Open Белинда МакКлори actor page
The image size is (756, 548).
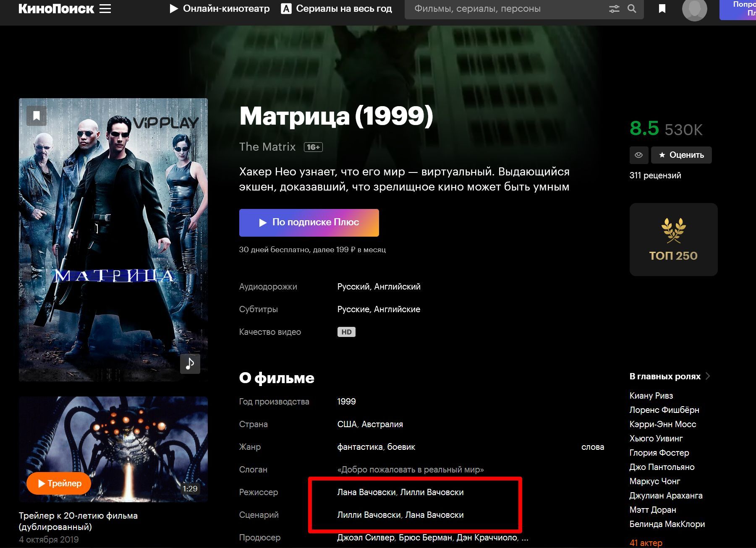coord(667,524)
